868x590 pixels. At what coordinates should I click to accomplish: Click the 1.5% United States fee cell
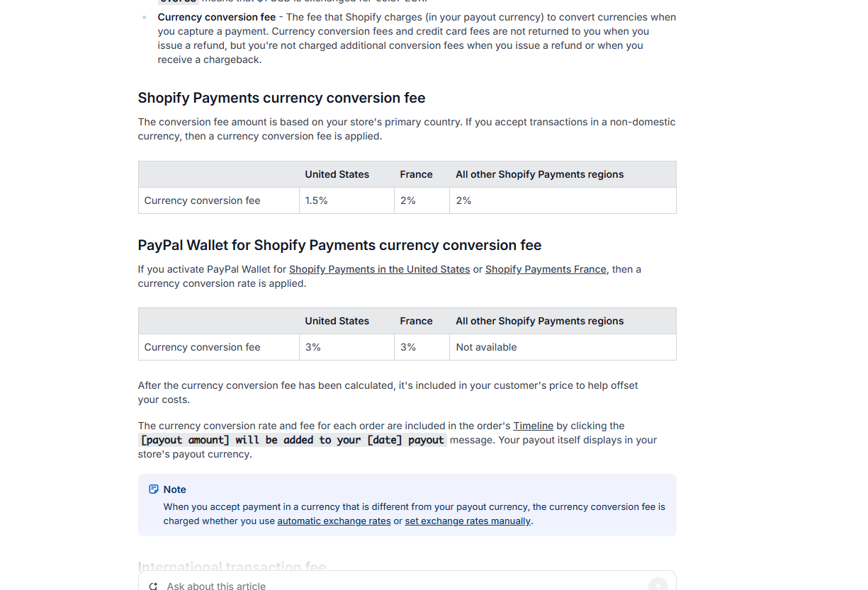pos(317,200)
